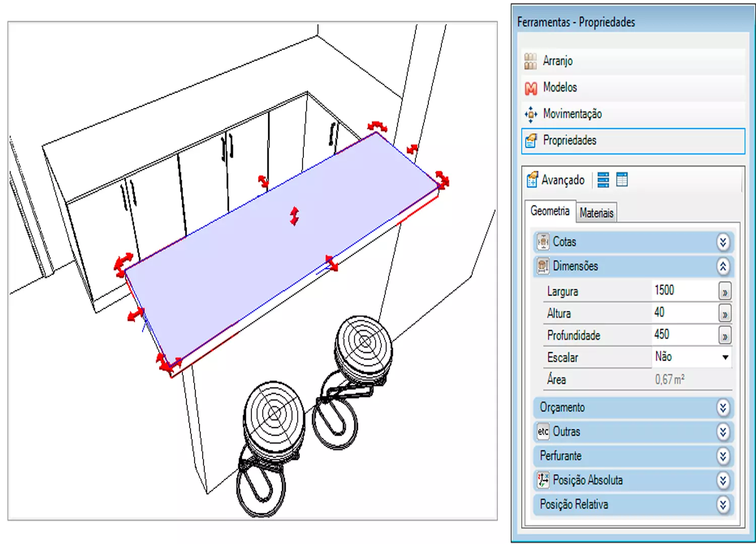The image size is (756, 544).
Task: Click the Largura label
Action: coord(562,292)
